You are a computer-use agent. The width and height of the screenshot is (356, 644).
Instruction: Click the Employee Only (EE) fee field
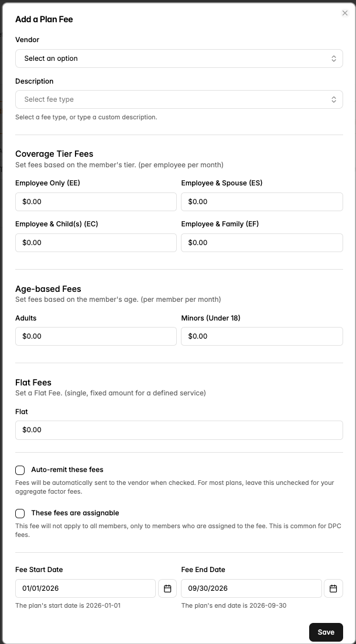[x=96, y=202]
